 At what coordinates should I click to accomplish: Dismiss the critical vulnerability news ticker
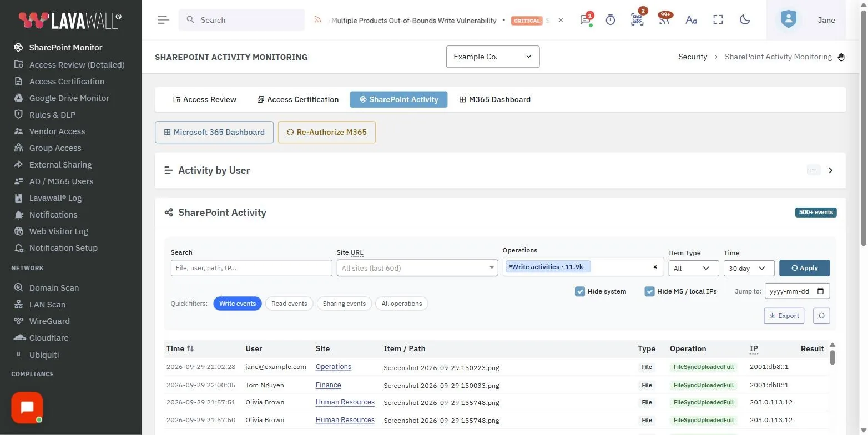561,20
